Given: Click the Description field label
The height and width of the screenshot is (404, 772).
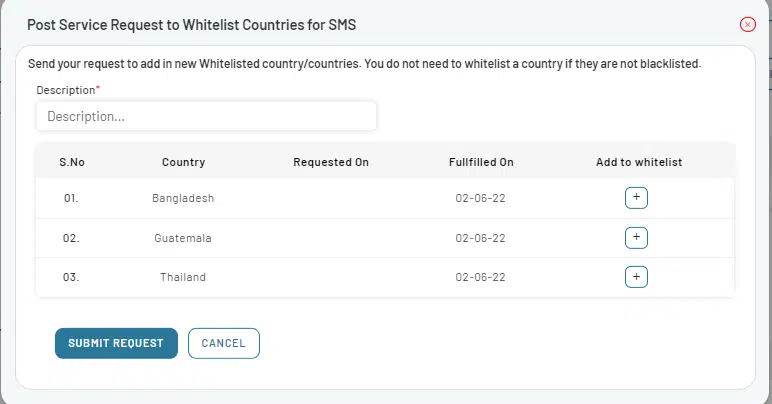Looking at the screenshot, I should 66,90.
